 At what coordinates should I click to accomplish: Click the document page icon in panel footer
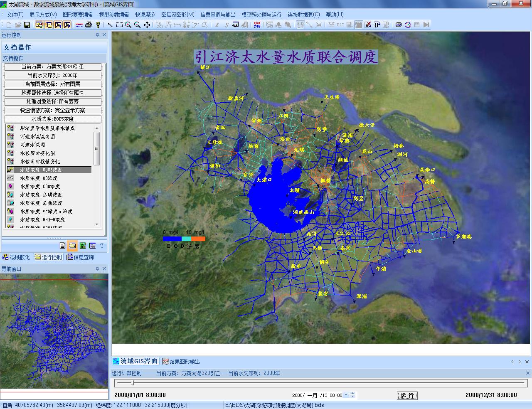tap(63, 246)
